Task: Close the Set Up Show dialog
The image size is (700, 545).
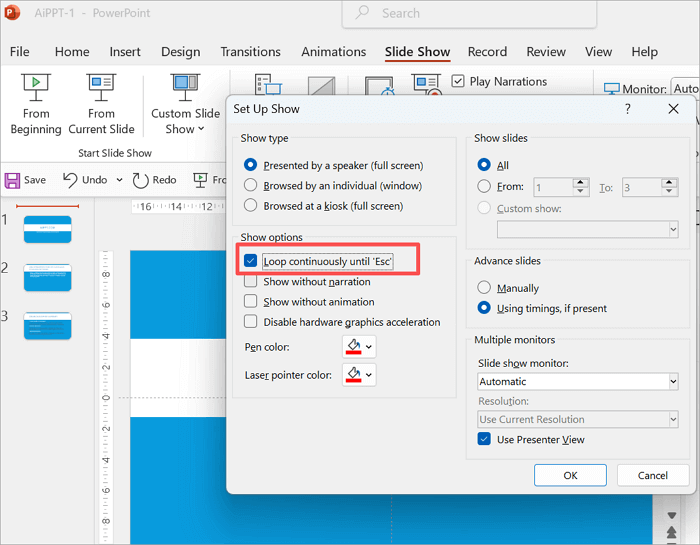Action: click(673, 108)
